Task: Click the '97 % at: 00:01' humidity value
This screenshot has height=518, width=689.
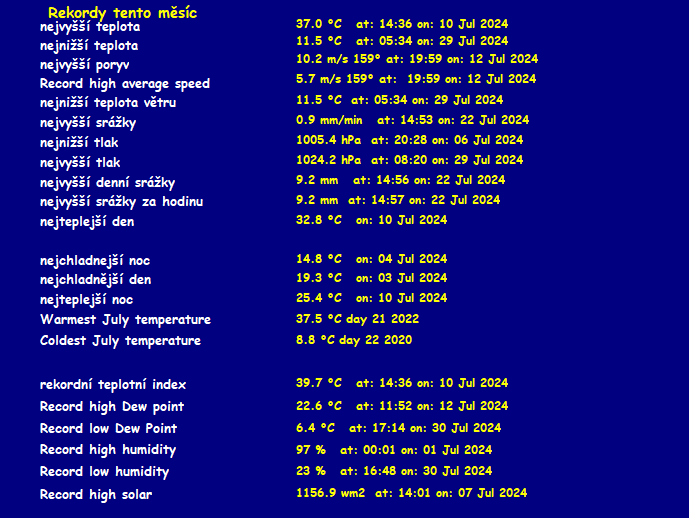Action: pyautogui.click(x=394, y=450)
